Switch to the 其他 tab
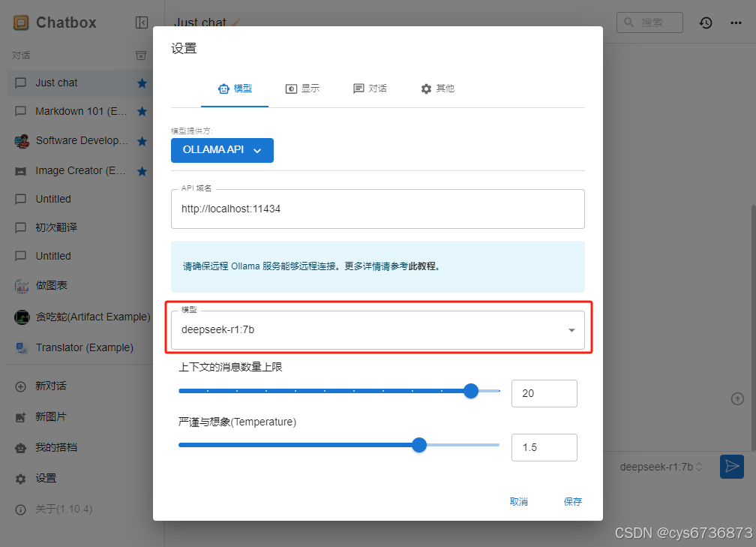 (437, 89)
